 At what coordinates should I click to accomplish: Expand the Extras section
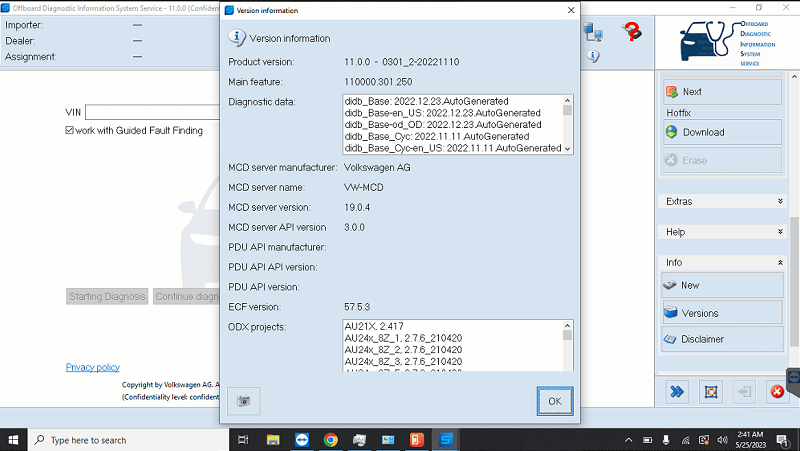pos(723,202)
